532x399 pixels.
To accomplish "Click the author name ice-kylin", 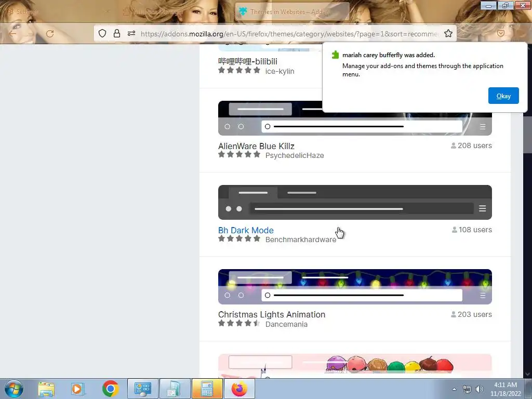I will (x=280, y=71).
